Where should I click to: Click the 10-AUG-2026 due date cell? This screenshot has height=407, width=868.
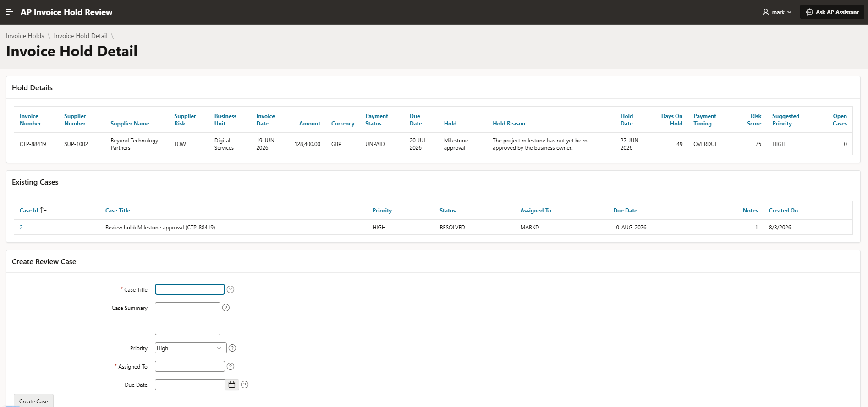(x=630, y=228)
